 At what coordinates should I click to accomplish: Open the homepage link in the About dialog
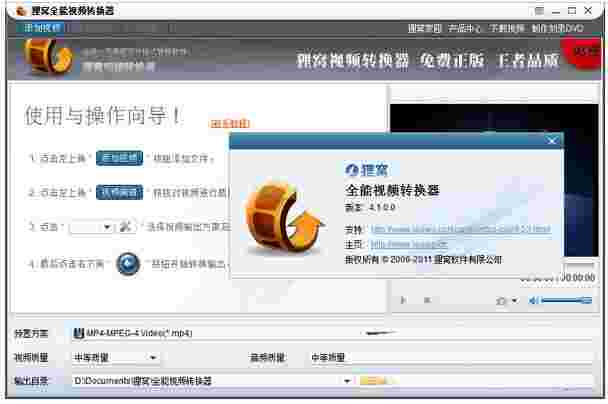[409, 244]
